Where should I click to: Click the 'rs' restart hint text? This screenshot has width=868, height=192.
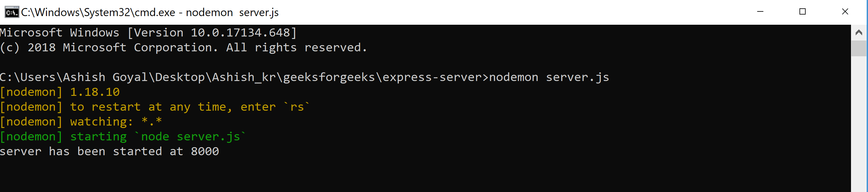(x=297, y=107)
